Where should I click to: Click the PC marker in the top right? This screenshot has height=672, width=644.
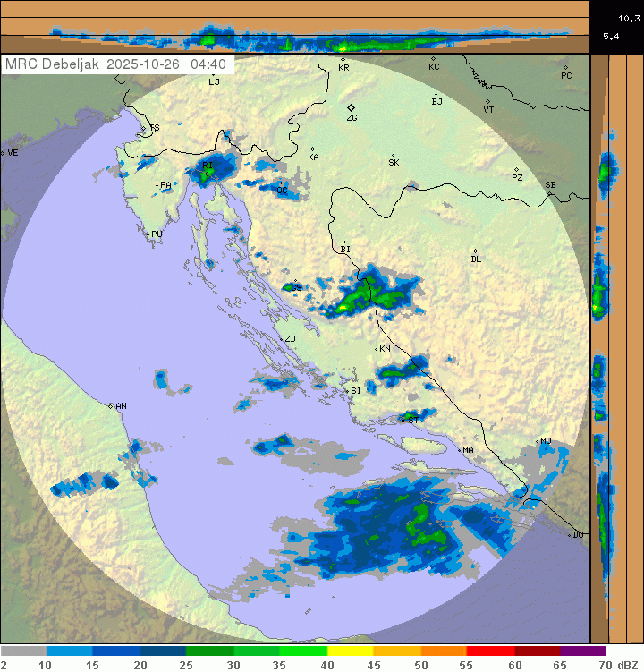coord(565,67)
